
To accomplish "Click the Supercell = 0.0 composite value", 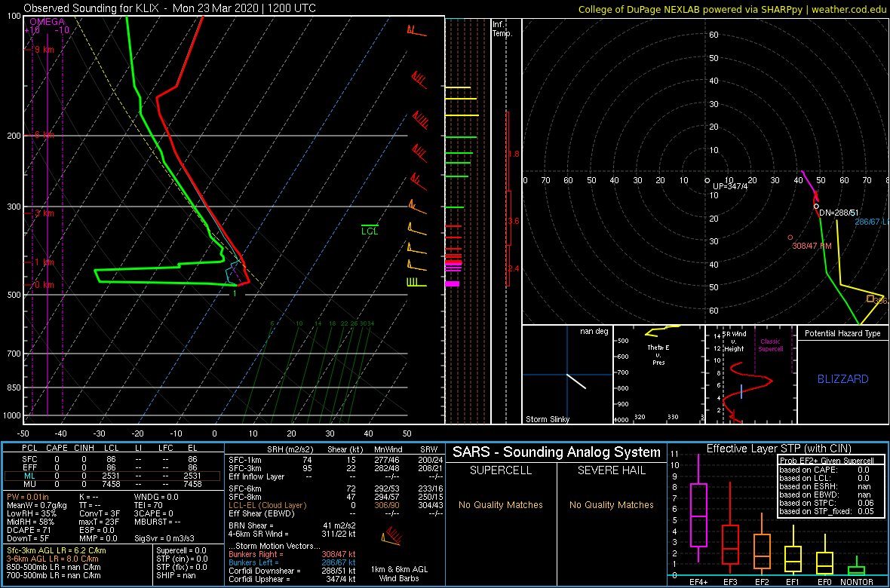I will coord(181,550).
